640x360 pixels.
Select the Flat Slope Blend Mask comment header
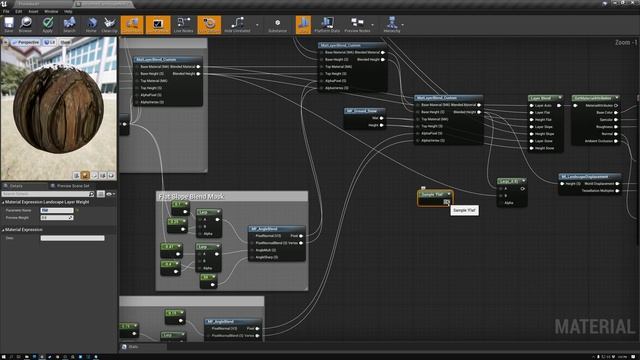[x=232, y=196]
